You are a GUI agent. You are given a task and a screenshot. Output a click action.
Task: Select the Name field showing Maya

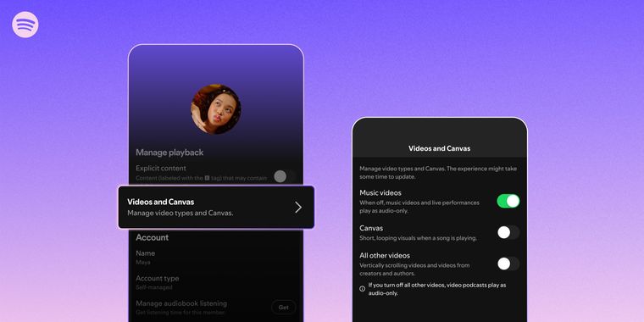pos(215,257)
